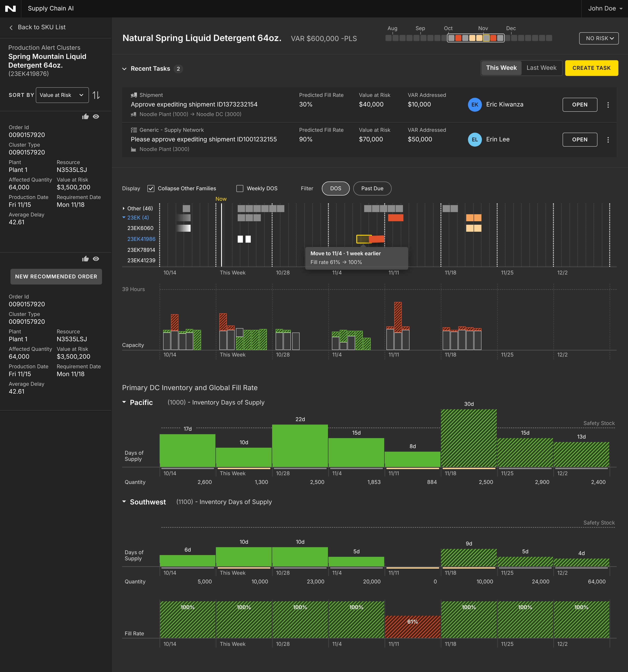The height and width of the screenshot is (672, 628).
Task: Click the Shipment truck icon in first task
Action: point(134,95)
